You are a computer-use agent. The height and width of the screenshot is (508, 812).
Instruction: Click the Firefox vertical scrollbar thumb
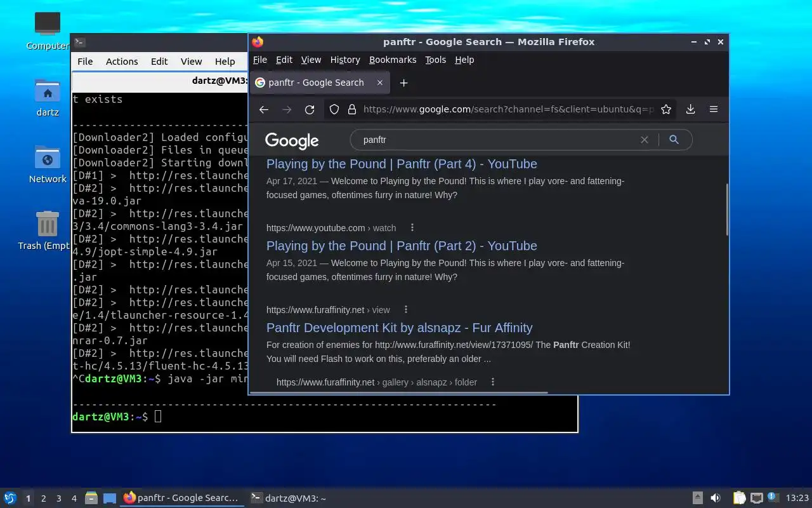pyautogui.click(x=727, y=210)
